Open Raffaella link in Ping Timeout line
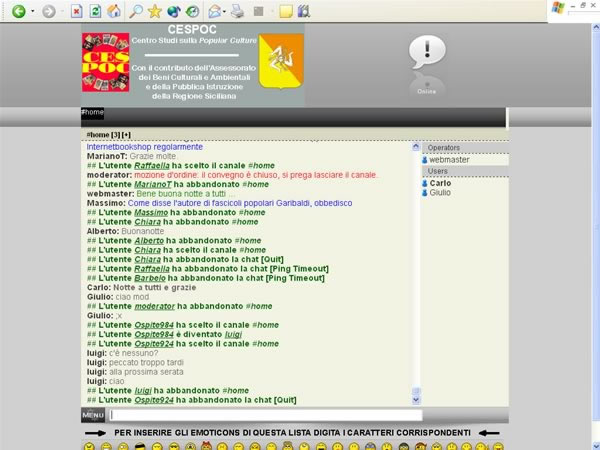Screen dimensions: 600x450 tap(152, 269)
